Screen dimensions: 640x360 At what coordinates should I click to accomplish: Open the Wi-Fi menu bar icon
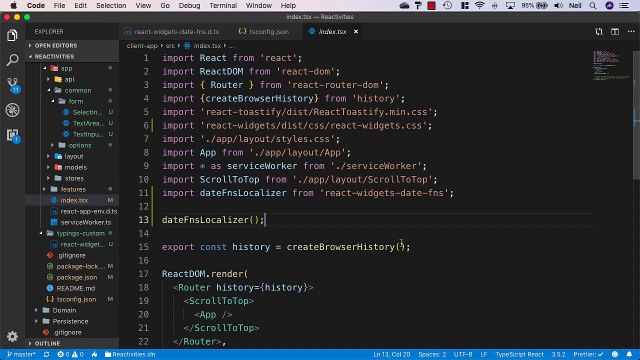pyautogui.click(x=480, y=5)
